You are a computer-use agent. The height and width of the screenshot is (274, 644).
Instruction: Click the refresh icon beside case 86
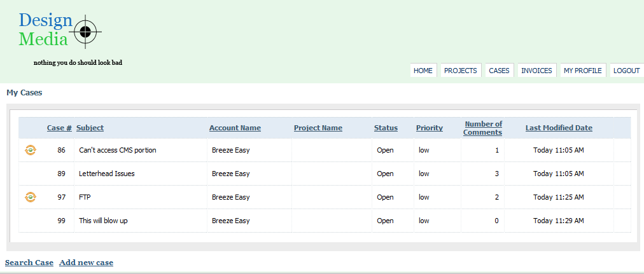point(31,150)
